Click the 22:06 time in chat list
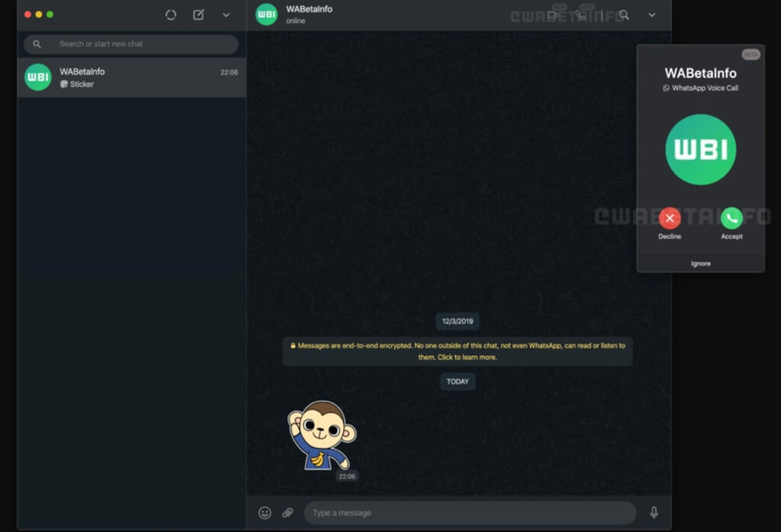 [229, 72]
